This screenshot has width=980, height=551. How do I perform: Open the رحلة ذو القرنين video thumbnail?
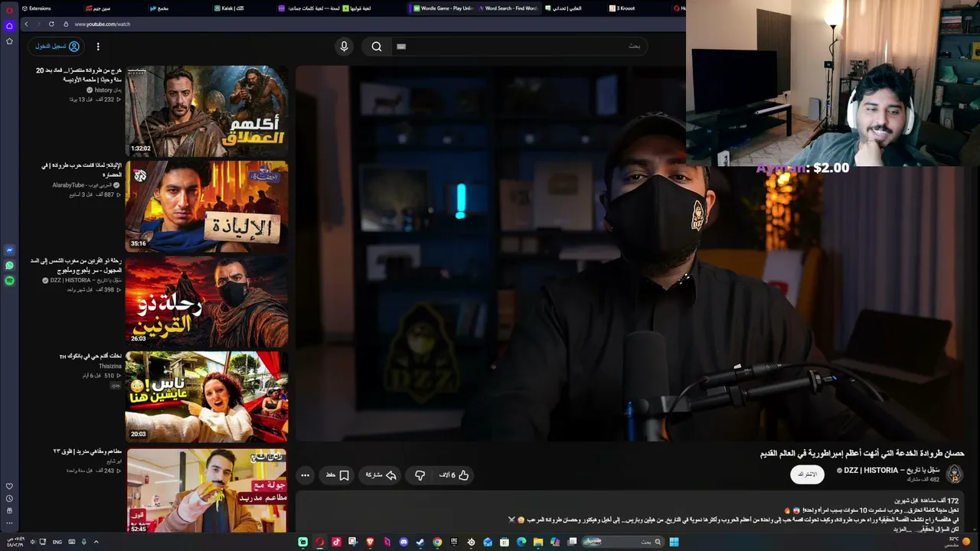click(x=207, y=302)
